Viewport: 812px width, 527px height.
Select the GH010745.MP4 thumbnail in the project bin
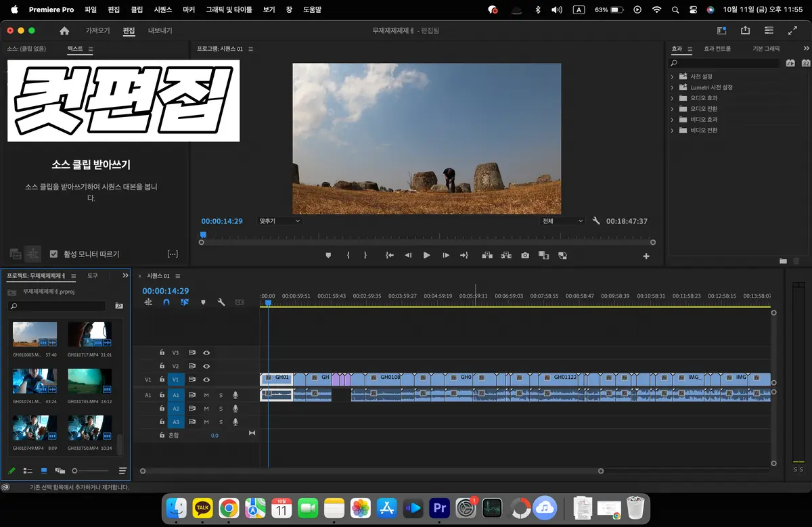[89, 381]
